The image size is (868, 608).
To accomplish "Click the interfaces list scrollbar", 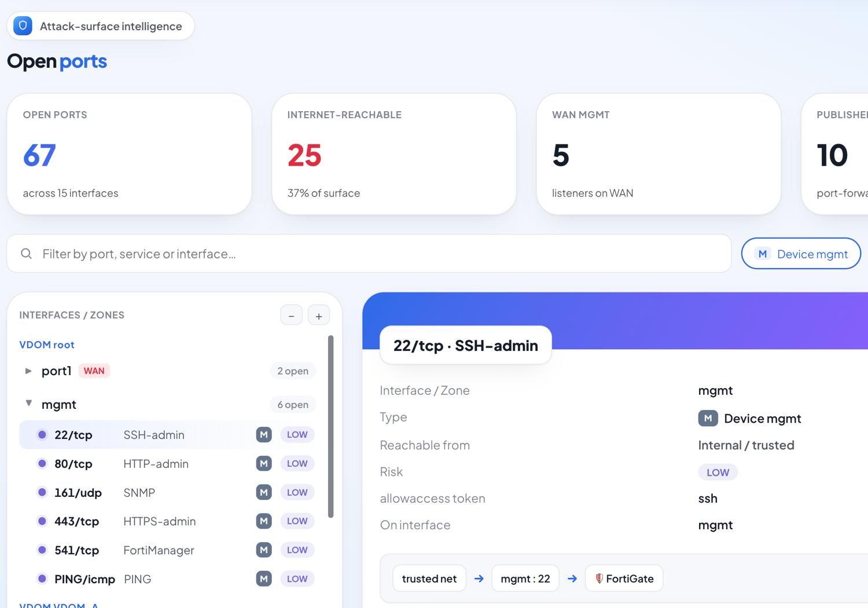I will (331, 427).
